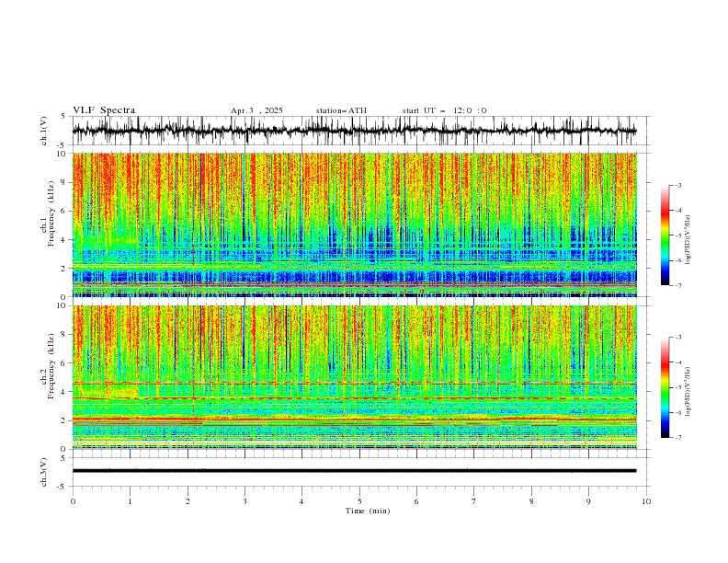
Task: Click the "6" tick on the time axis
Action: 416,501
